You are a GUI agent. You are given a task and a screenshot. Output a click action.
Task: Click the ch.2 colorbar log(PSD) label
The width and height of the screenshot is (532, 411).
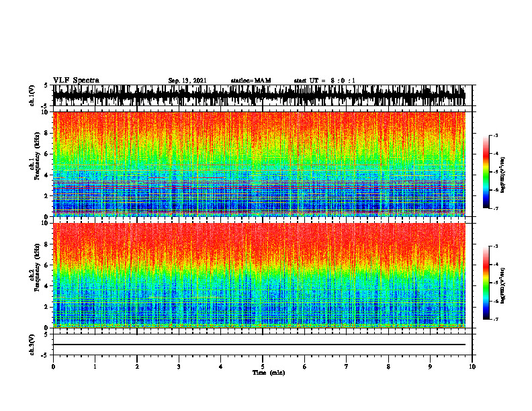[503, 285]
